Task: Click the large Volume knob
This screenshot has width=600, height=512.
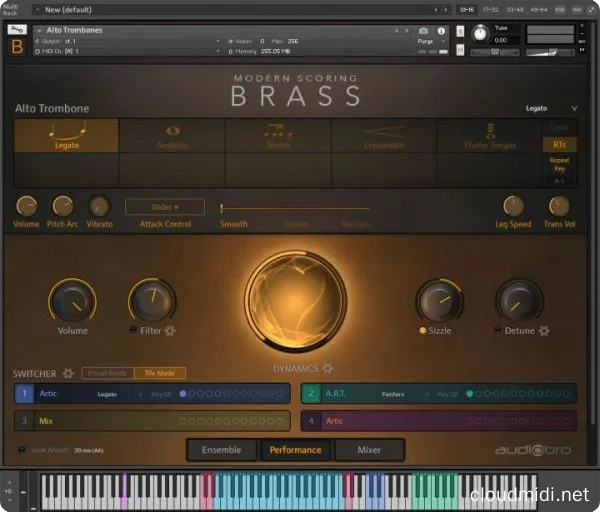Action: pyautogui.click(x=72, y=302)
